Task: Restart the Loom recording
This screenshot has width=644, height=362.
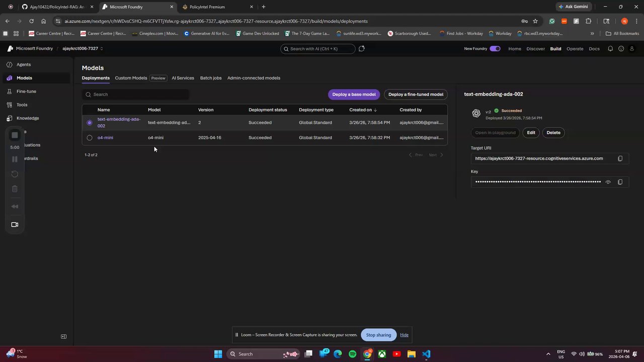Action: coord(15,174)
